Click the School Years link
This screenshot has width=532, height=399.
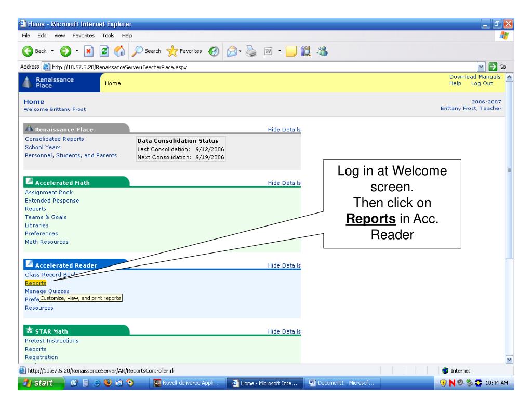tap(43, 147)
